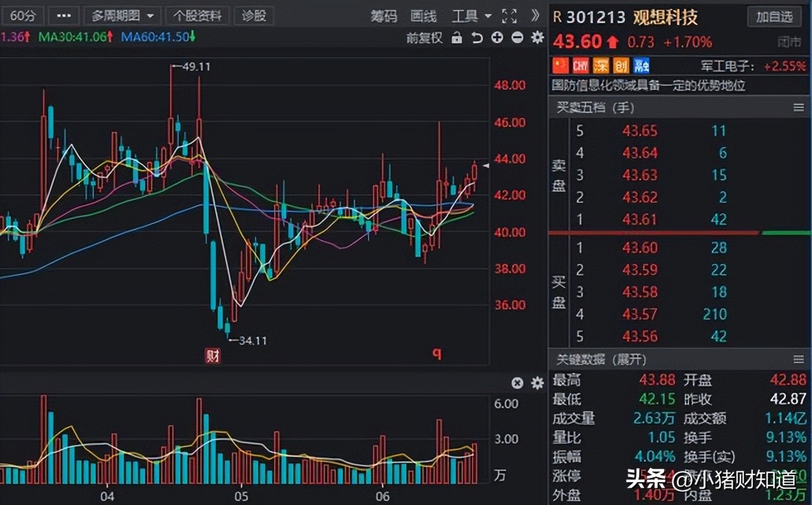812x505 pixels.
Task: Click the 加自选 add watchlist button
Action: (774, 17)
